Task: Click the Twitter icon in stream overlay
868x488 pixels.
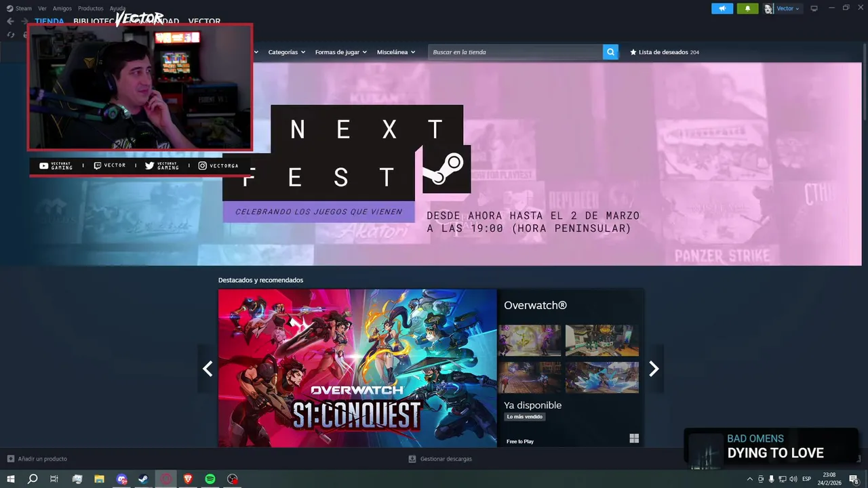Action: pos(150,165)
